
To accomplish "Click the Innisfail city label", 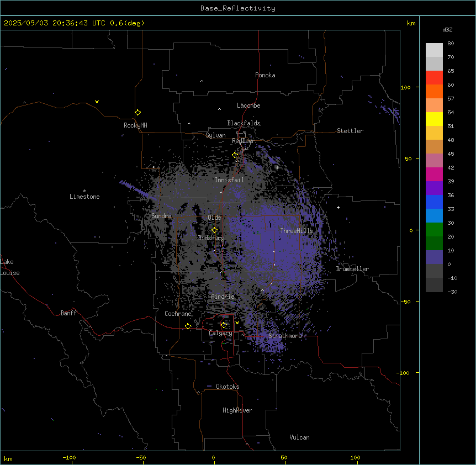I will pyautogui.click(x=229, y=180).
